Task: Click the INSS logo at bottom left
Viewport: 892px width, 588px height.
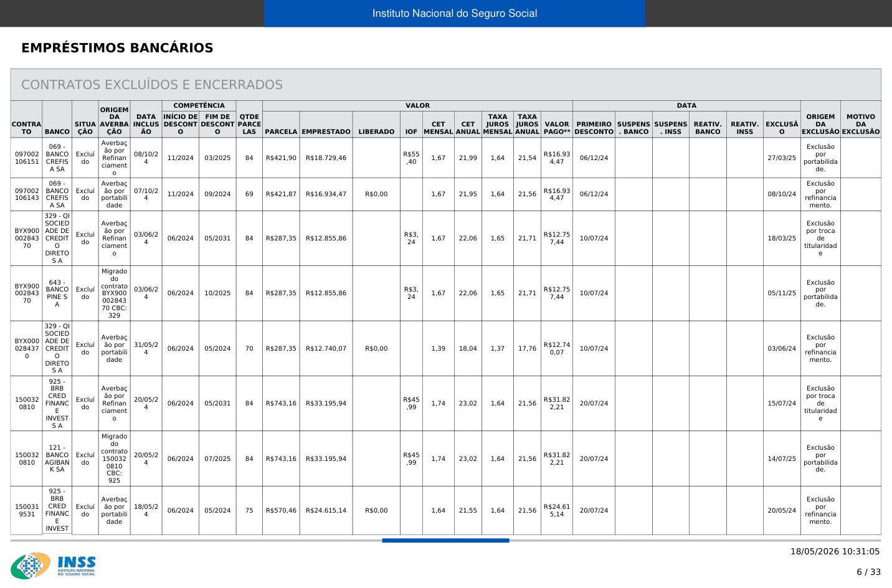Action: point(54,566)
